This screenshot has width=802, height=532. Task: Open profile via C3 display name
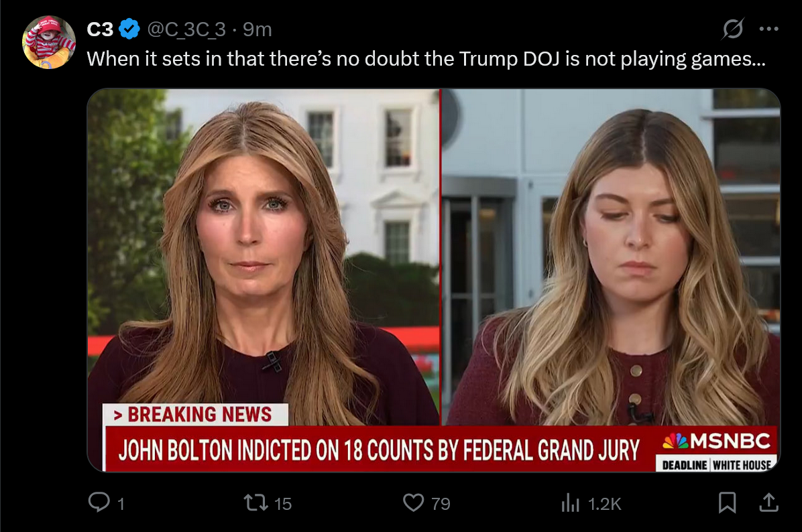100,29
